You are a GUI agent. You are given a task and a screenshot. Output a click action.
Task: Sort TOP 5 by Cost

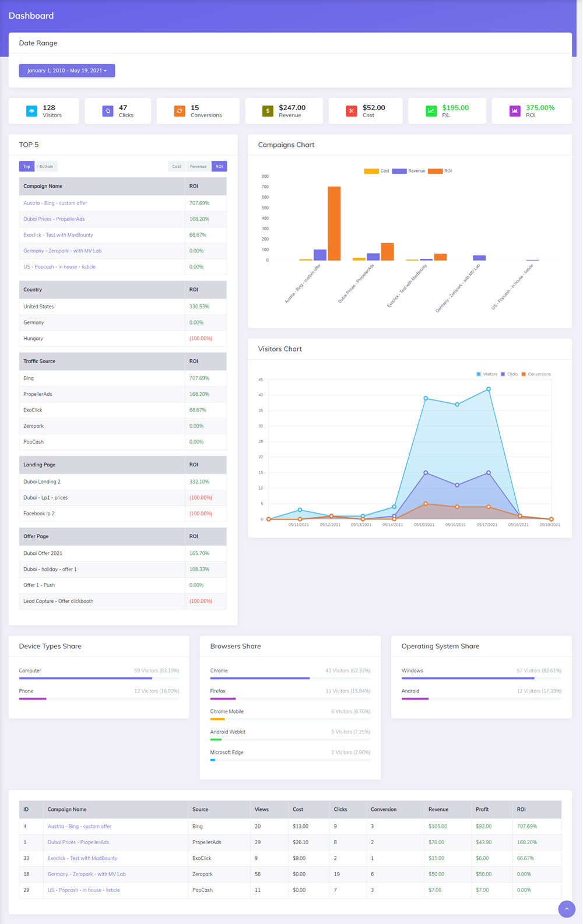coord(176,167)
